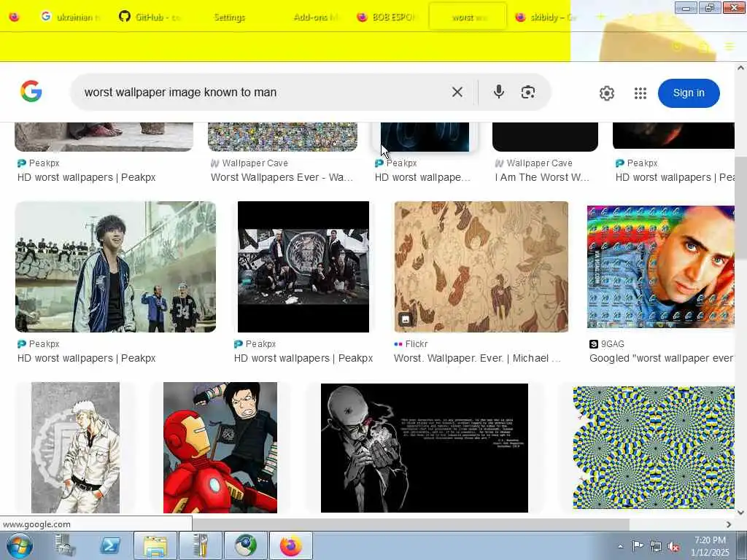Open Google quick settings gear
Screen dimensions: 747x560
606,93
